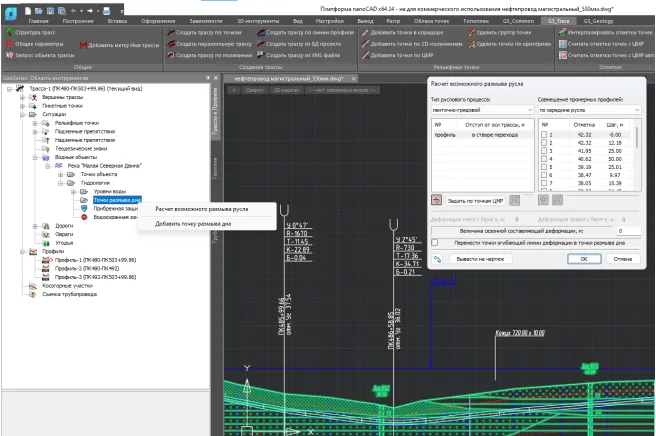Enable 'Перенести точки огибающей линии деформации' checkbox
Screen dimensions: 656x436
point(434,242)
